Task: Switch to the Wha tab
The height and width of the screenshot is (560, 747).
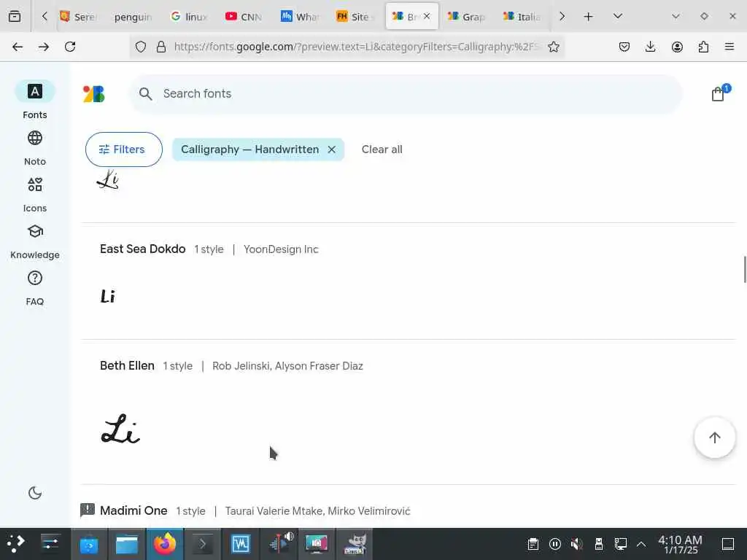Action: point(300,17)
